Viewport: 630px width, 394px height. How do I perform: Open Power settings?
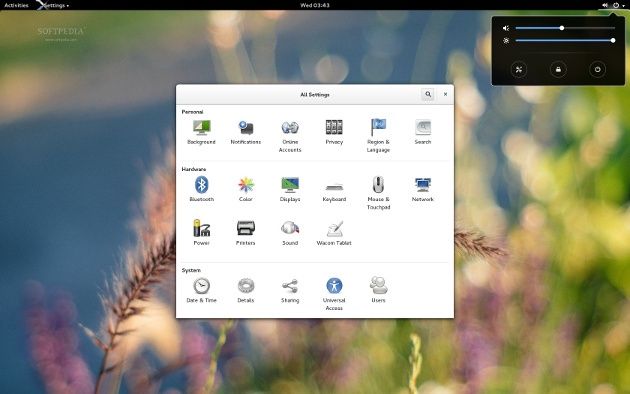click(x=201, y=233)
